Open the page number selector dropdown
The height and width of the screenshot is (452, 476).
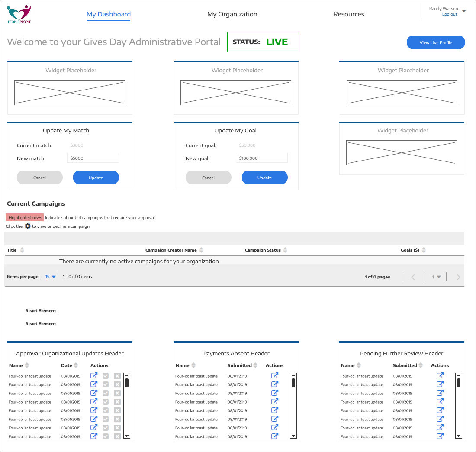pos(436,277)
